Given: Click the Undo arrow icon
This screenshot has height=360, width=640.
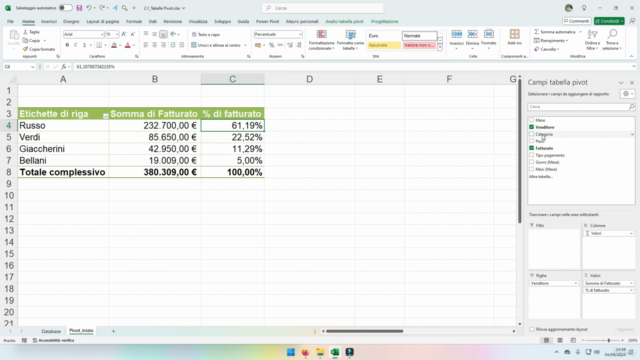Looking at the screenshot, I should click(89, 8).
